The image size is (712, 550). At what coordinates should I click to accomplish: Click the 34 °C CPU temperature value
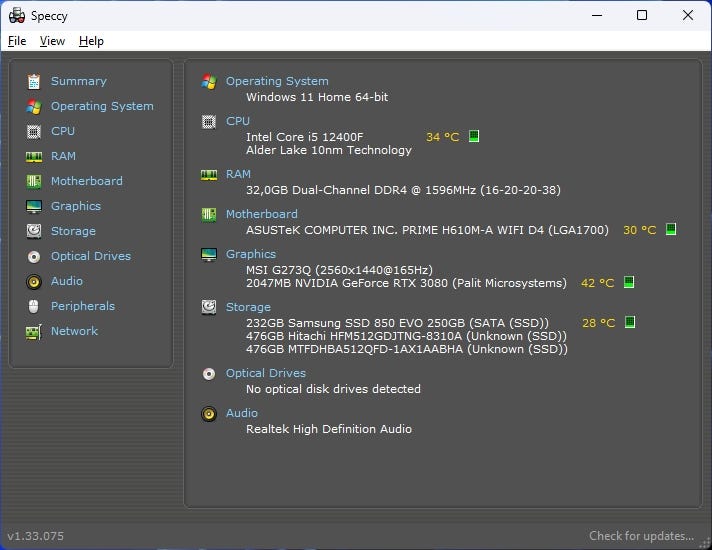(443, 137)
